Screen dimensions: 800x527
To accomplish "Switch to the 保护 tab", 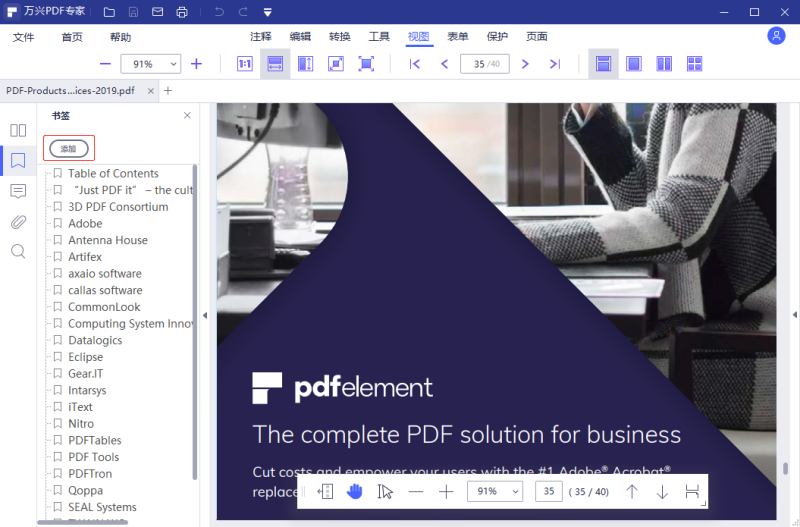I will (497, 36).
